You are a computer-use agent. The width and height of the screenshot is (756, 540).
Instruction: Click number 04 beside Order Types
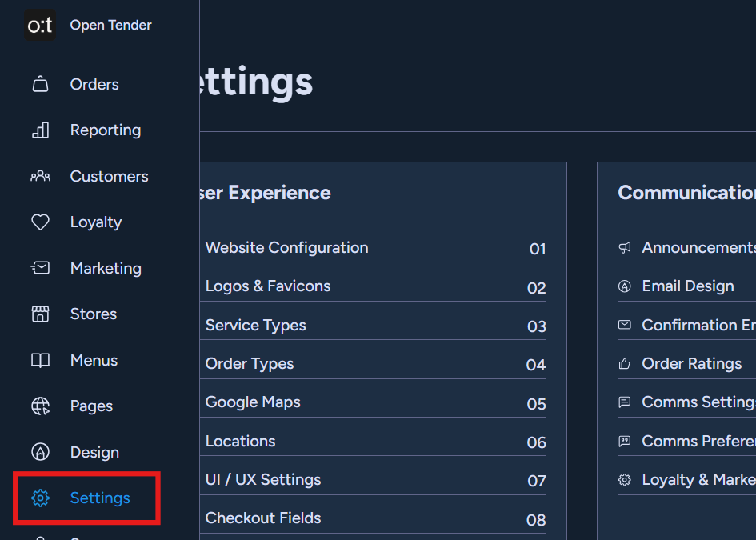[x=536, y=365]
